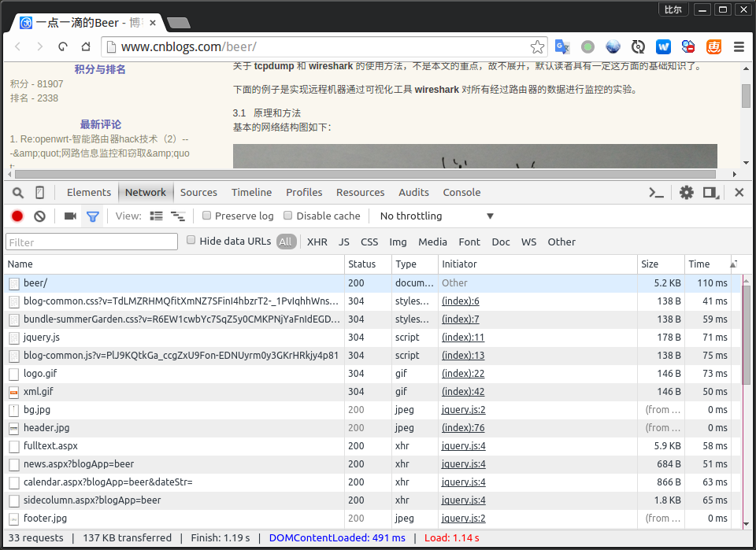
Task: Select the All filter type
Action: click(286, 242)
